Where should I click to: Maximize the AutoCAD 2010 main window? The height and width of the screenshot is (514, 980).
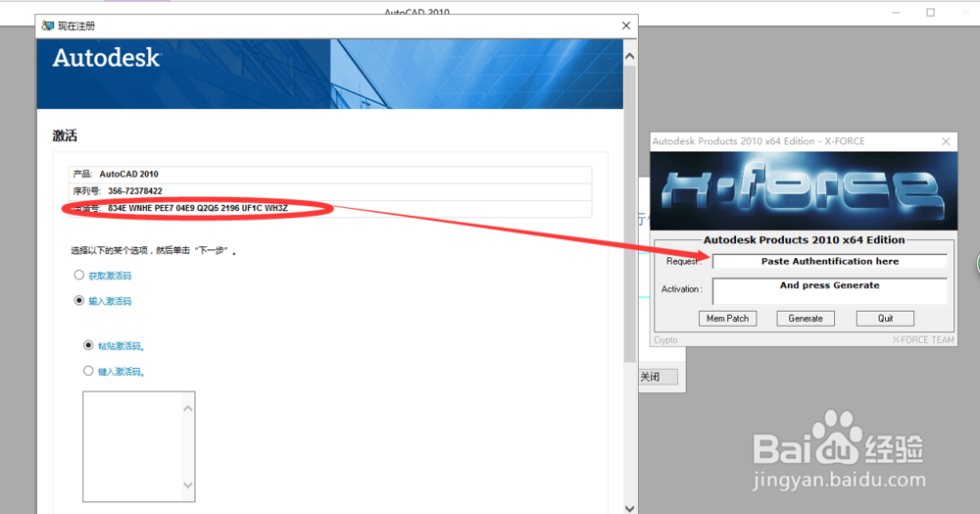coord(931,13)
